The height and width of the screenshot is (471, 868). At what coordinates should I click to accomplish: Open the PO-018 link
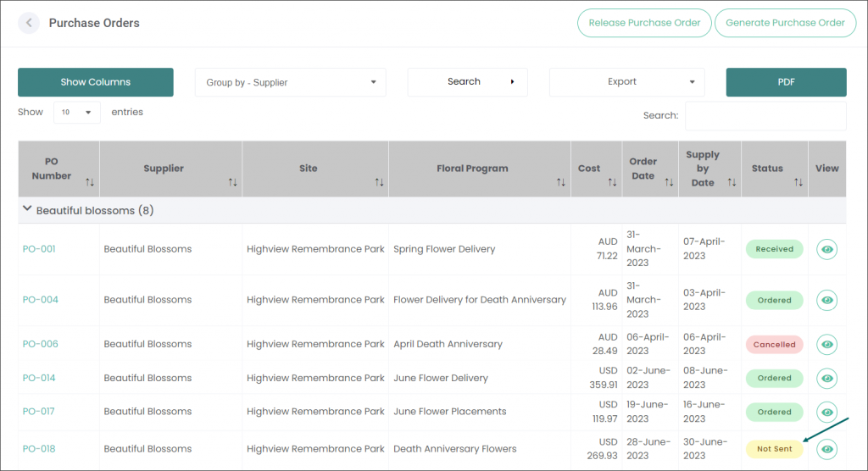(x=39, y=449)
